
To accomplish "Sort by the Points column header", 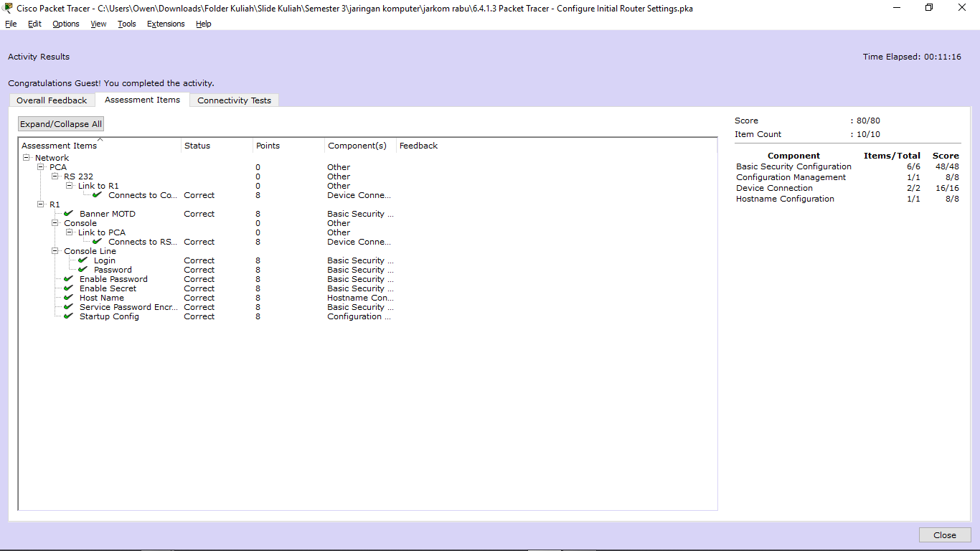I will (x=288, y=146).
